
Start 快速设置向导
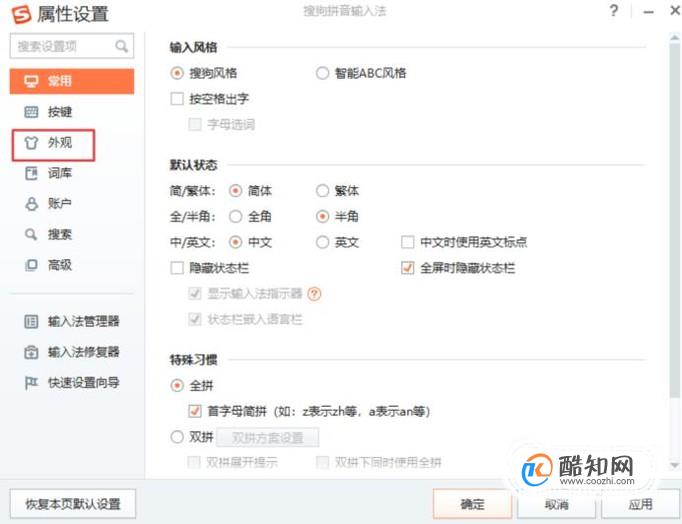(72, 383)
